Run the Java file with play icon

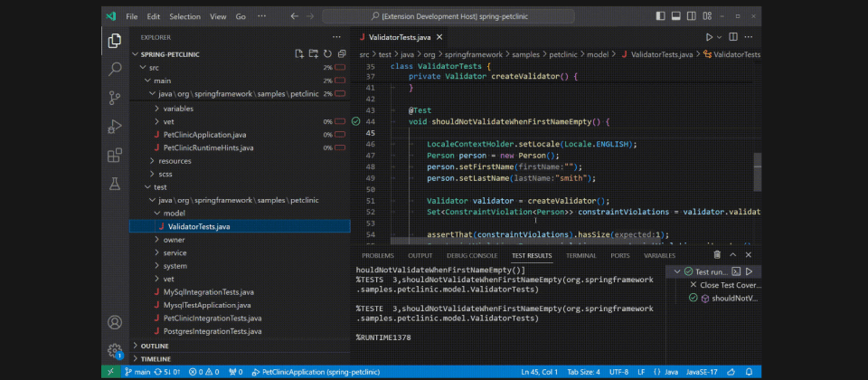709,37
